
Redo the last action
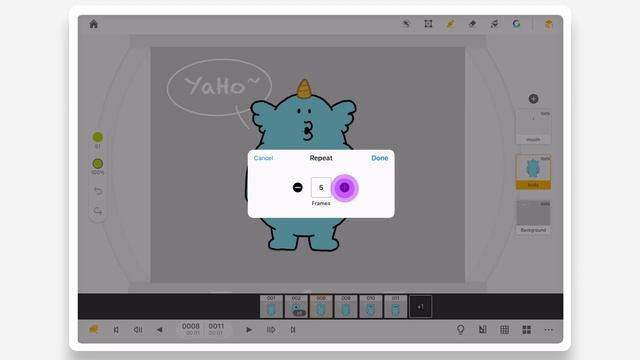click(98, 211)
